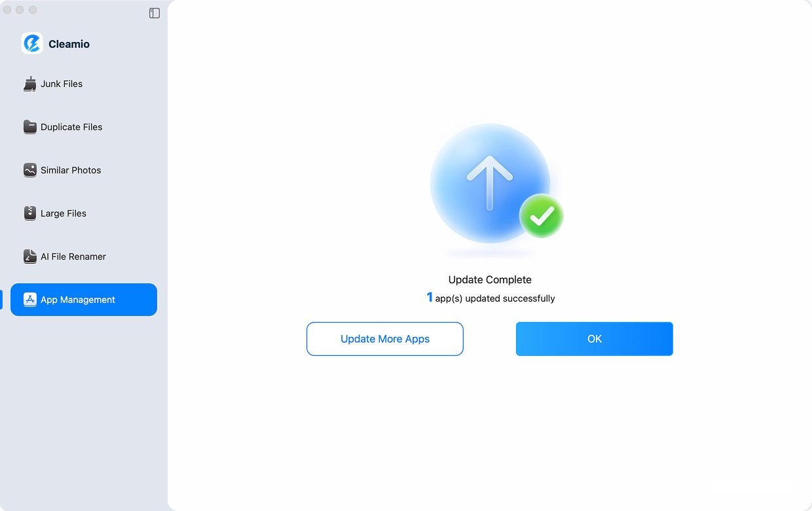
Task: Click the '1 app(s) updated successfully' text
Action: point(490,298)
